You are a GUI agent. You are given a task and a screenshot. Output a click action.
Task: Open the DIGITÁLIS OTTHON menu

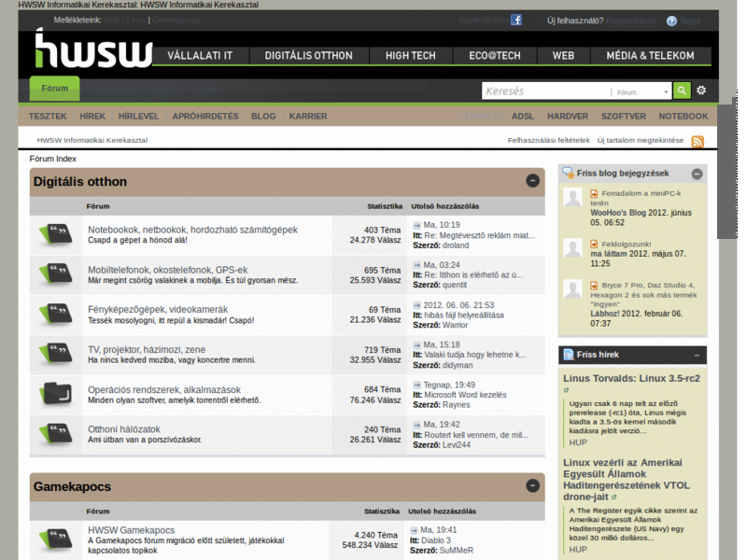click(x=309, y=56)
